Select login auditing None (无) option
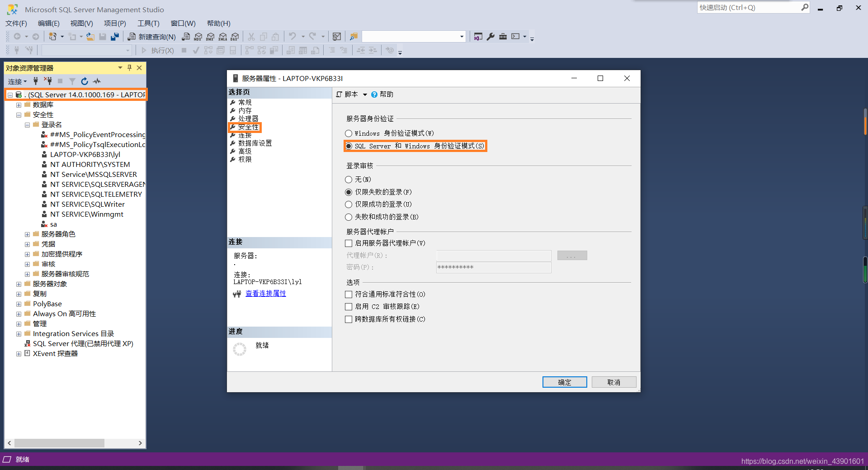Image resolution: width=868 pixels, height=470 pixels. (349, 180)
